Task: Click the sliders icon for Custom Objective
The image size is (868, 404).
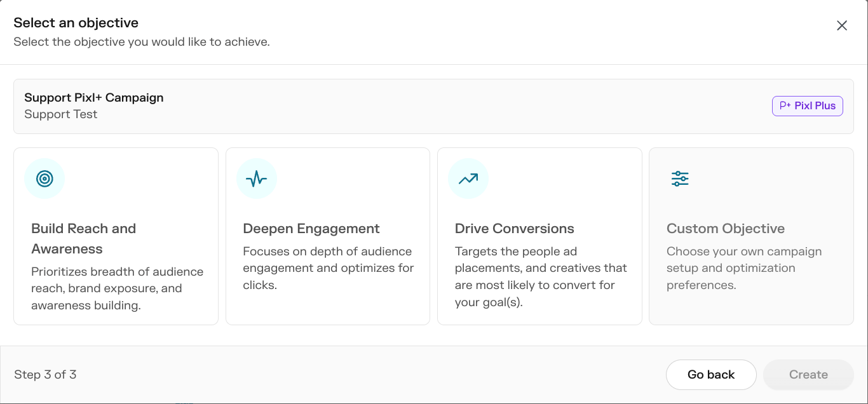Action: (680, 178)
